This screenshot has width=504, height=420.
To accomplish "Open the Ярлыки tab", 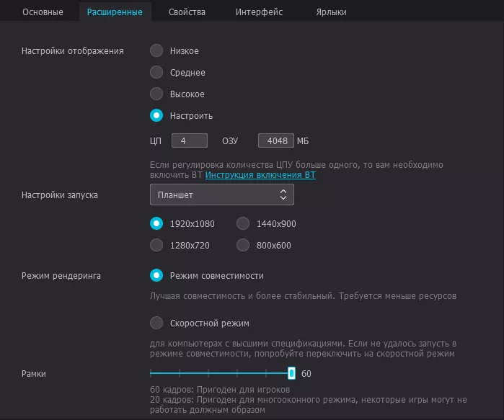I will [x=331, y=12].
